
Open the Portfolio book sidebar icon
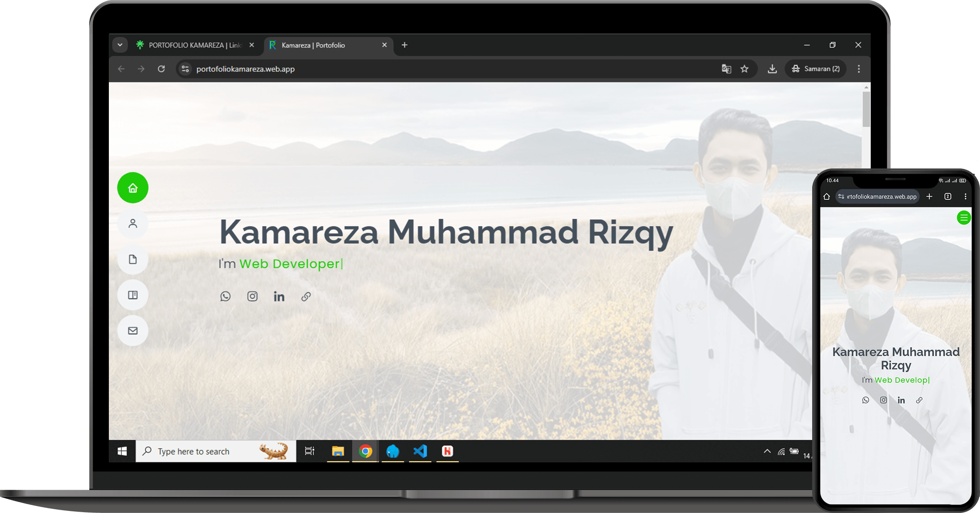[x=133, y=295]
